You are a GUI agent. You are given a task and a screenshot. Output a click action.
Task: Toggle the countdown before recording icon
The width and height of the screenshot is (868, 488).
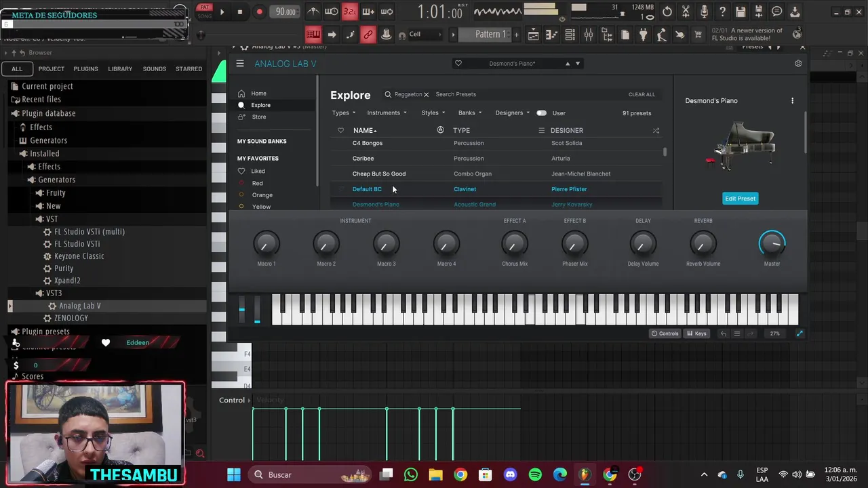350,12
